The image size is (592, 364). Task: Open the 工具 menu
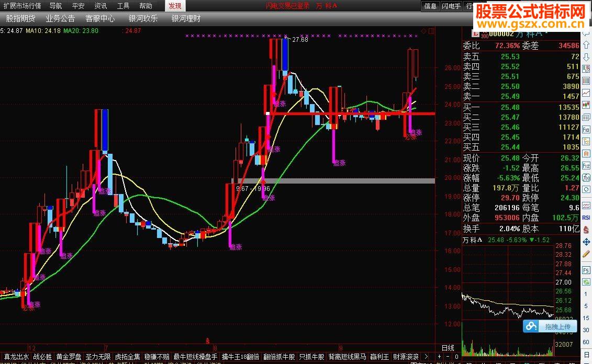point(123,6)
